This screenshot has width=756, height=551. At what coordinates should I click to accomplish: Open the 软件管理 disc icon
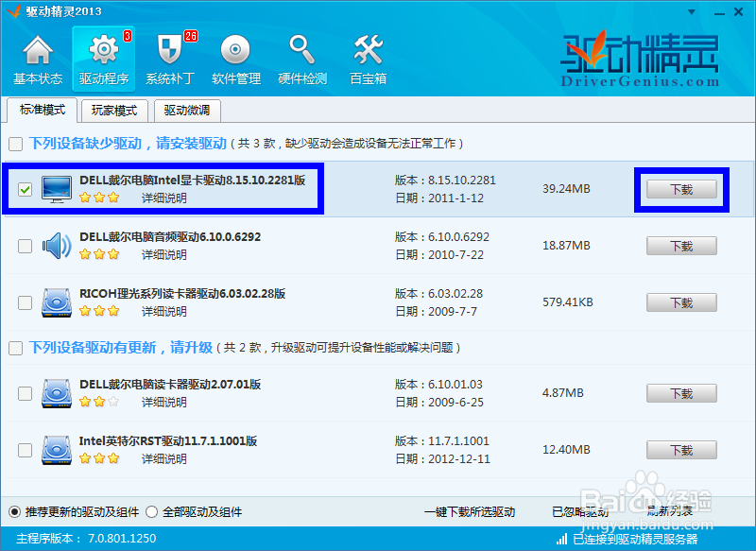point(235,50)
